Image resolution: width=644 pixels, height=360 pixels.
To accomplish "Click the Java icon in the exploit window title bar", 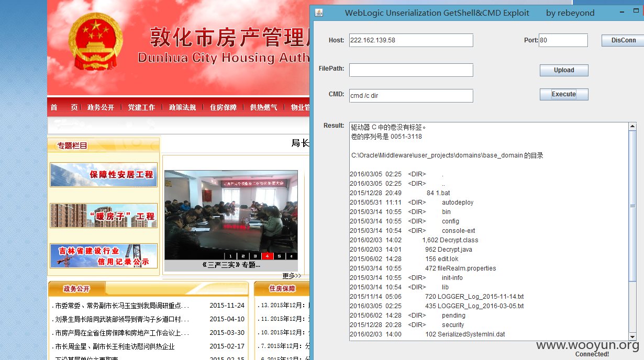I will click(318, 13).
